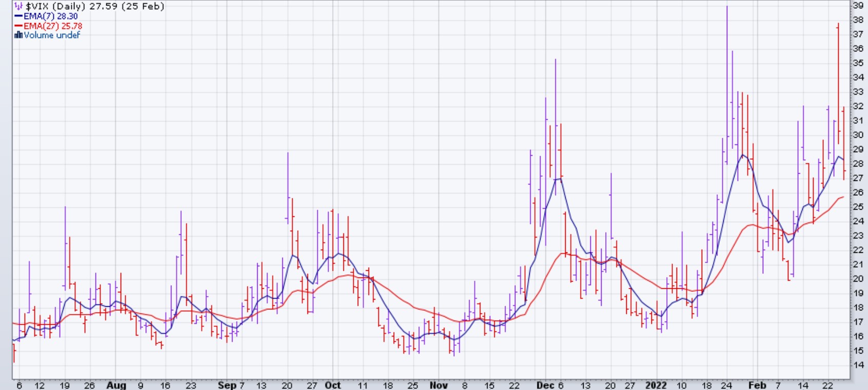
Task: Click the 39 value on the price axis
Action: coord(858,5)
